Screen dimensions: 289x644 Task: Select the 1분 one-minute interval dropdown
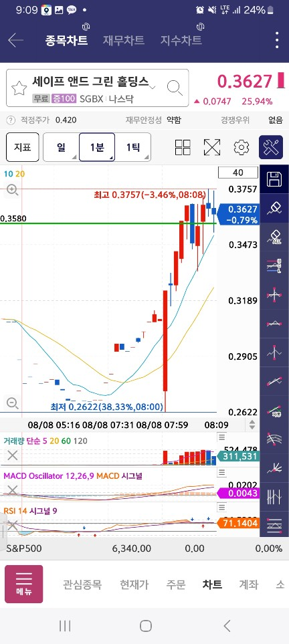97,147
